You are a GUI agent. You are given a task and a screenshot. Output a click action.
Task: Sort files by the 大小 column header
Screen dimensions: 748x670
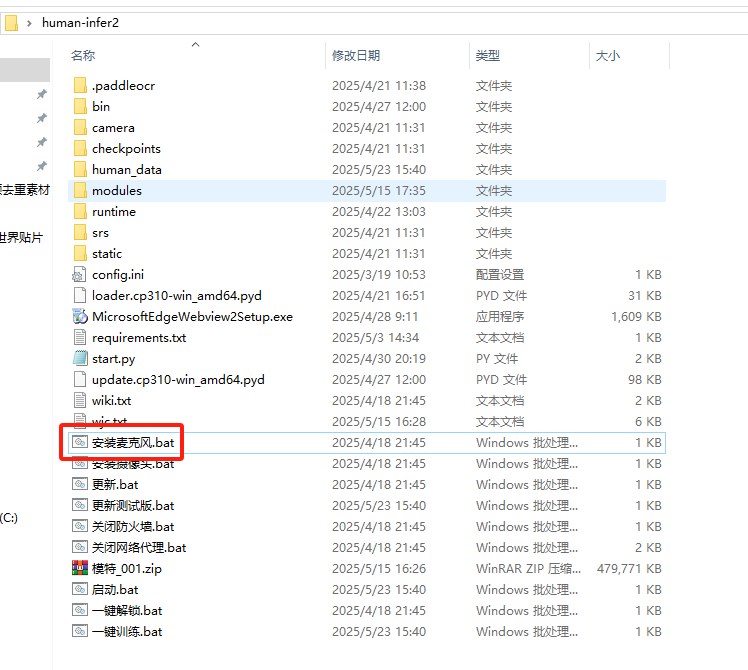[x=608, y=55]
